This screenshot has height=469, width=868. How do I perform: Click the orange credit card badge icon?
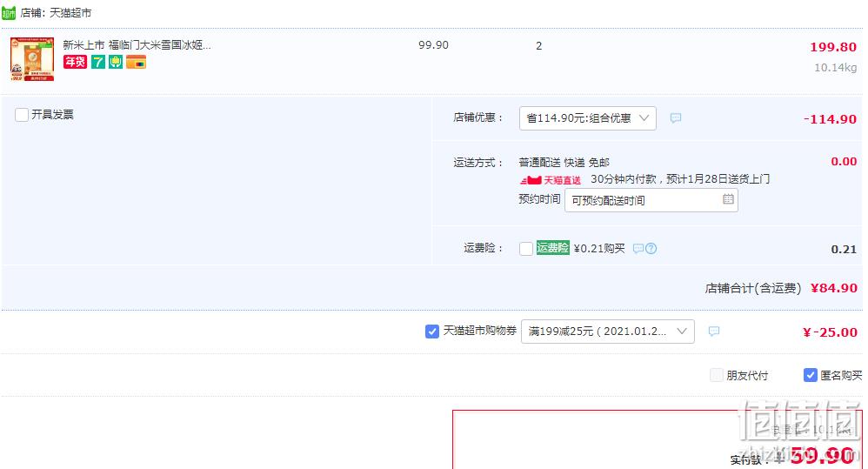coord(136,62)
